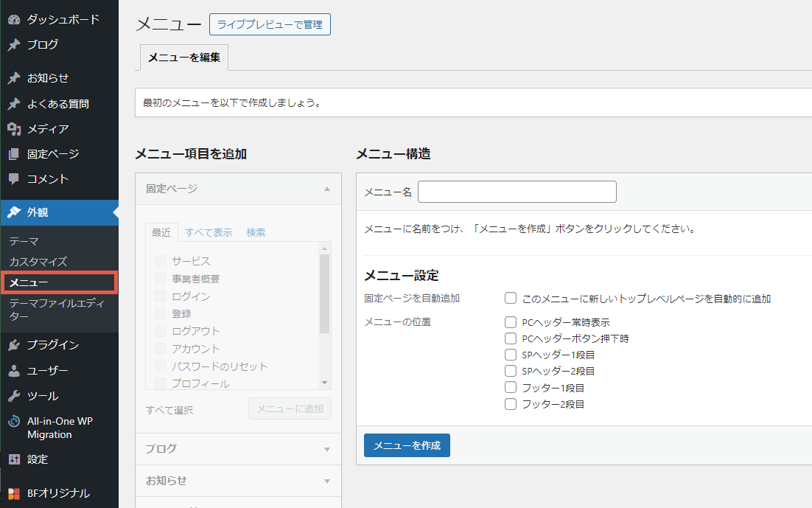This screenshot has height=508, width=812.
Task: Click the page list scrollbar up arrow
Action: coord(325,248)
